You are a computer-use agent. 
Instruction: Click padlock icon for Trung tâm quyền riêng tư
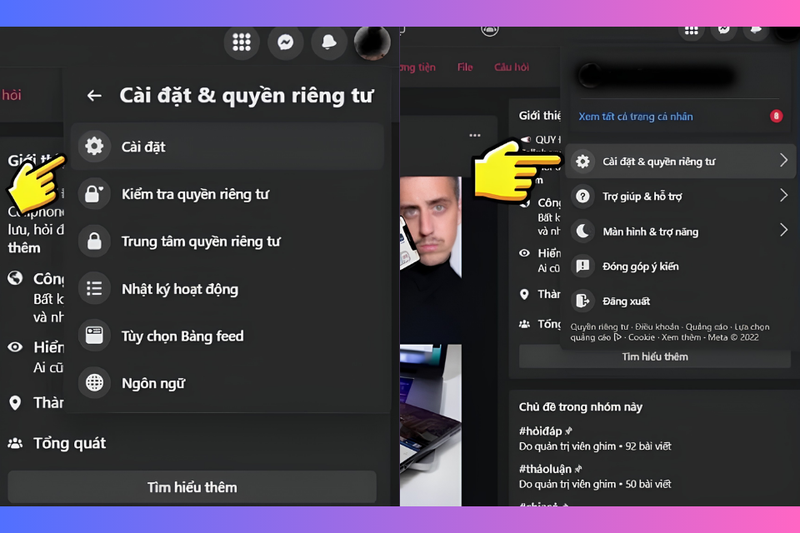94,241
